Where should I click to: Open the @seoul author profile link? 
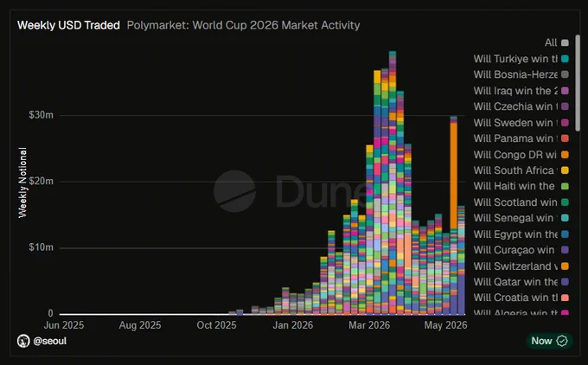point(50,341)
